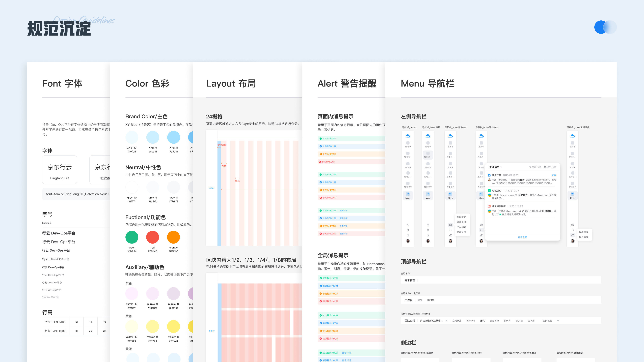Select 按周填报 in the timesheet popup menu
Viewport: 644px width, 362px height.
[x=583, y=232]
